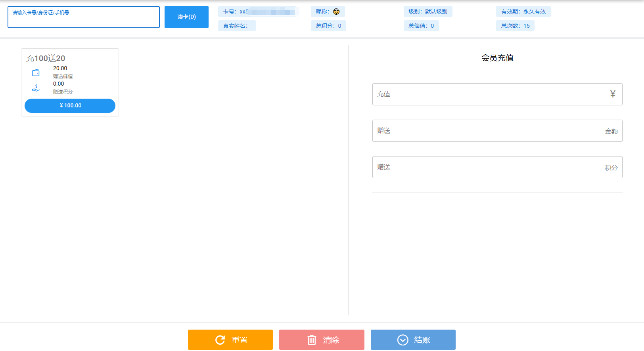
Task: Click the 赠送 积分 gift points field
Action: 497,167
